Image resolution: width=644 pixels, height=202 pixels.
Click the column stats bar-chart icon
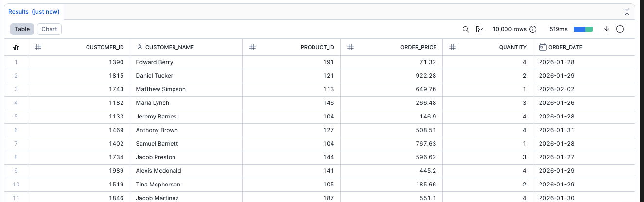(16, 47)
